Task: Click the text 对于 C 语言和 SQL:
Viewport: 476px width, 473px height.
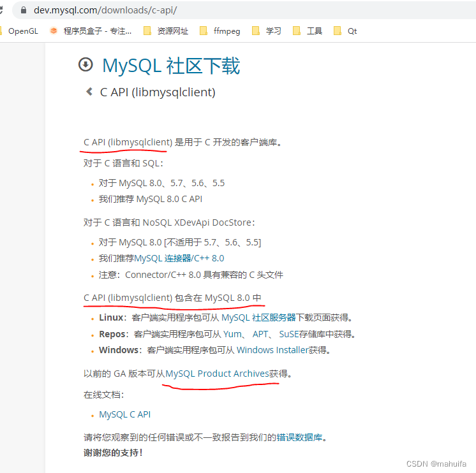Action: coord(124,163)
